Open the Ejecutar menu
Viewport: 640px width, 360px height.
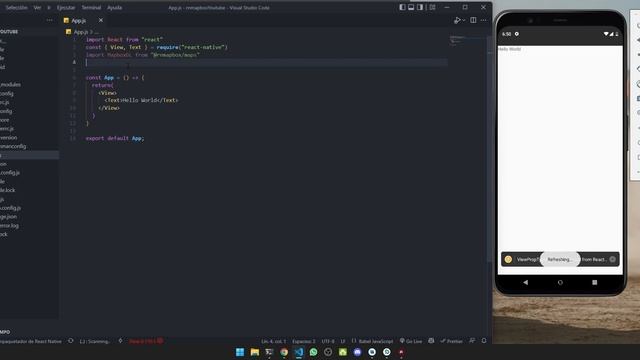(x=66, y=7)
